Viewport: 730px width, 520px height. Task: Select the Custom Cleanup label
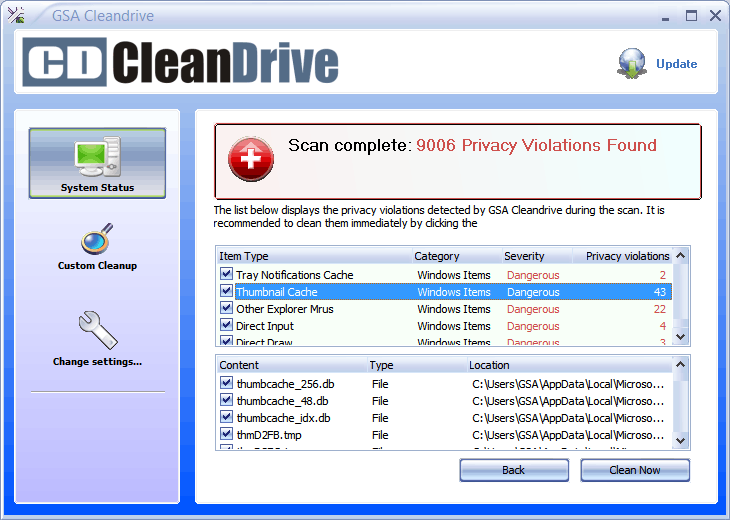(97, 265)
